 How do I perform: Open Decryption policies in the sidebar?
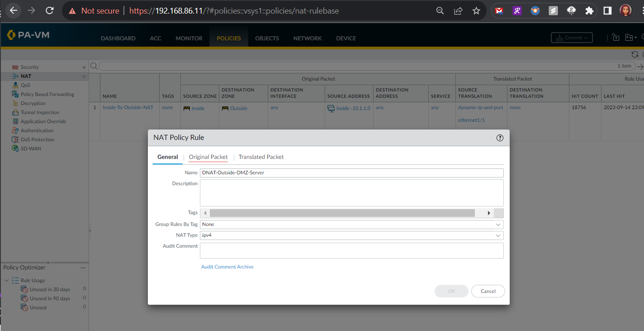[33, 103]
